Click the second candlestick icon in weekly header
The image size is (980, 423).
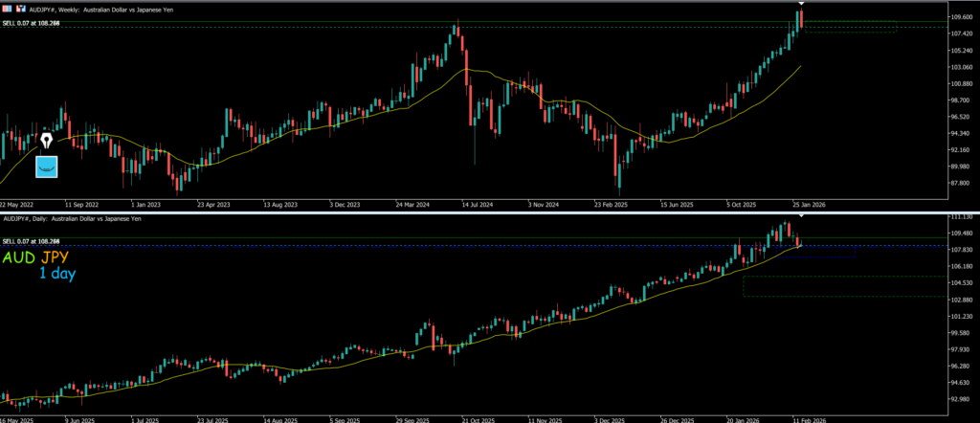point(21,8)
